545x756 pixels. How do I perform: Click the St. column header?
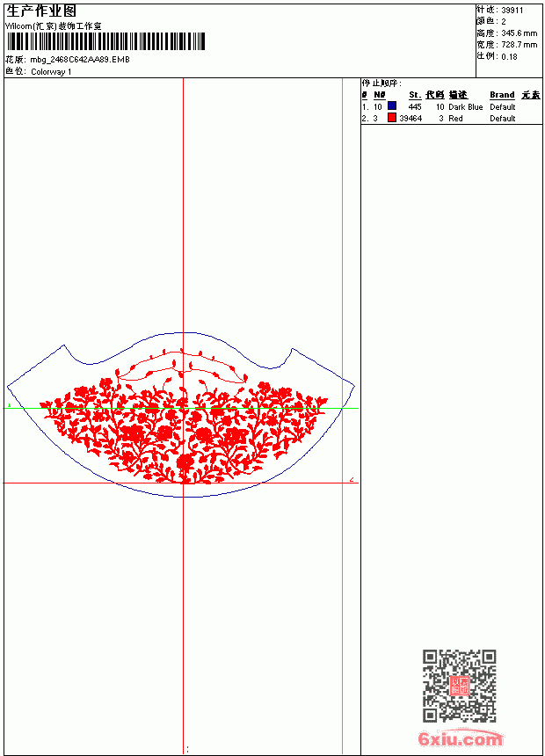point(415,95)
